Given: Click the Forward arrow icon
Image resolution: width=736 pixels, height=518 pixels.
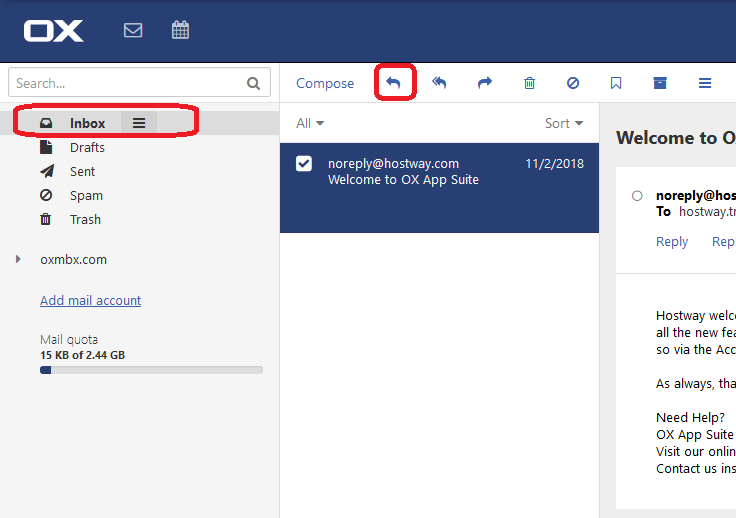Looking at the screenshot, I should pyautogui.click(x=485, y=83).
